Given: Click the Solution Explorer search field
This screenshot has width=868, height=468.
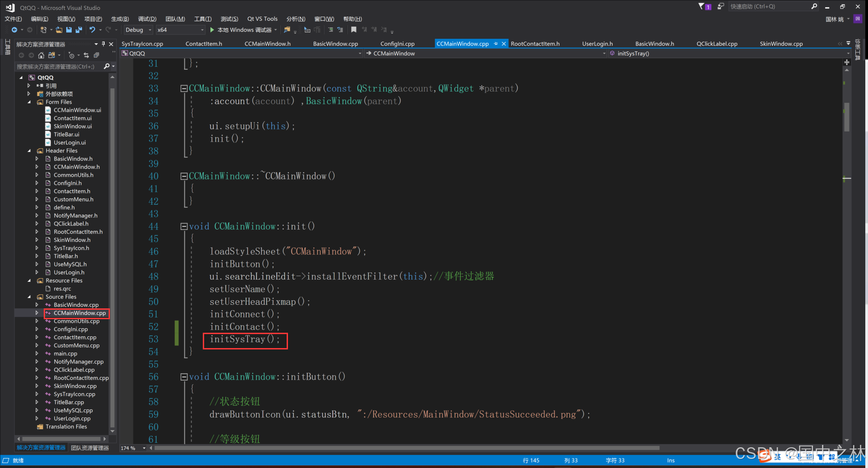Looking at the screenshot, I should click(x=59, y=66).
